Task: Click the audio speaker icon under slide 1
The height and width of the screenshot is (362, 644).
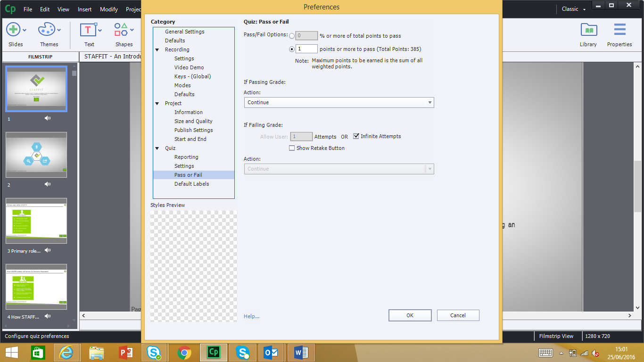Action: click(48, 118)
